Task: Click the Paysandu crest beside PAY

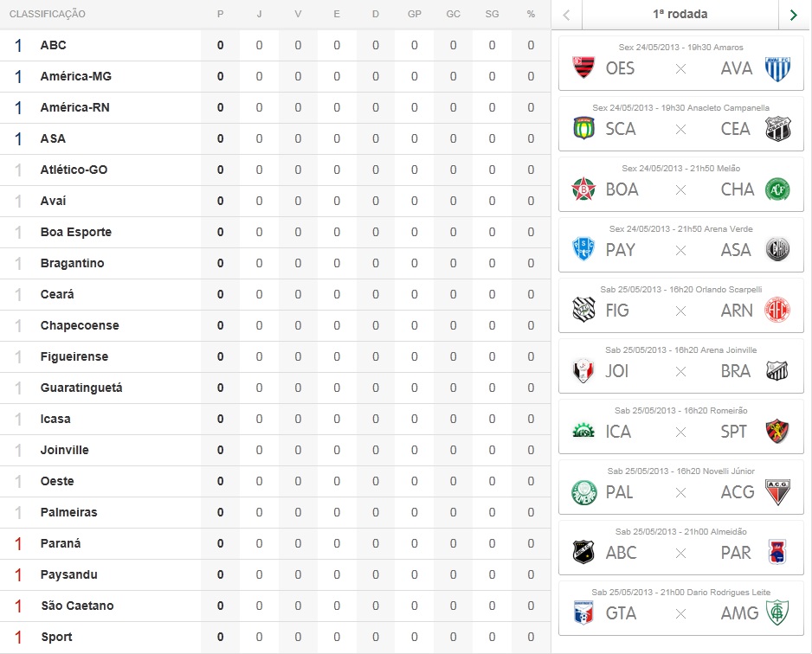Action: click(584, 249)
